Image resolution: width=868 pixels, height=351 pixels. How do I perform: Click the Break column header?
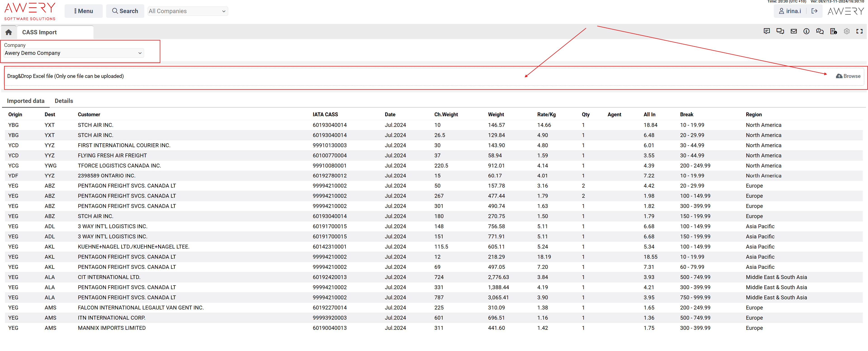[686, 114]
